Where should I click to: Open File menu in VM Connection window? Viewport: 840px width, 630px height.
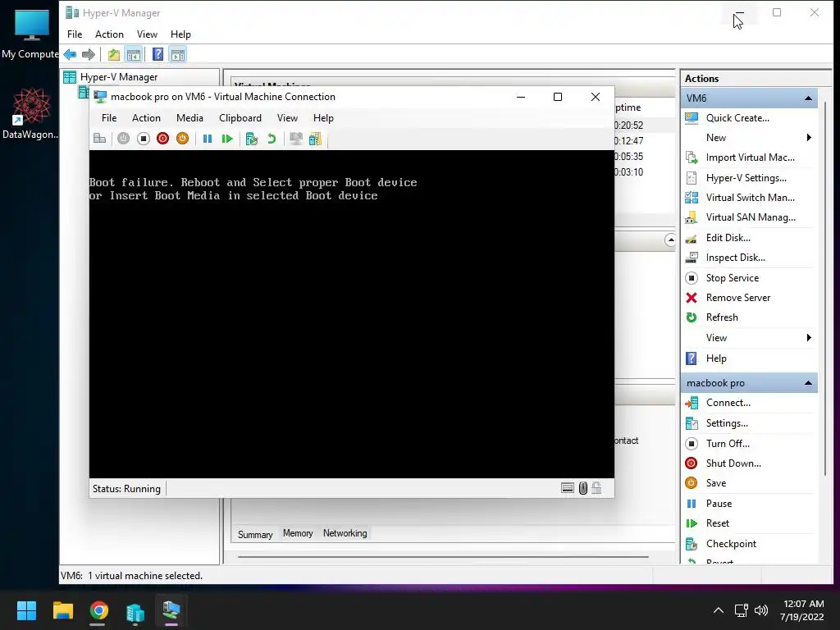tap(109, 118)
